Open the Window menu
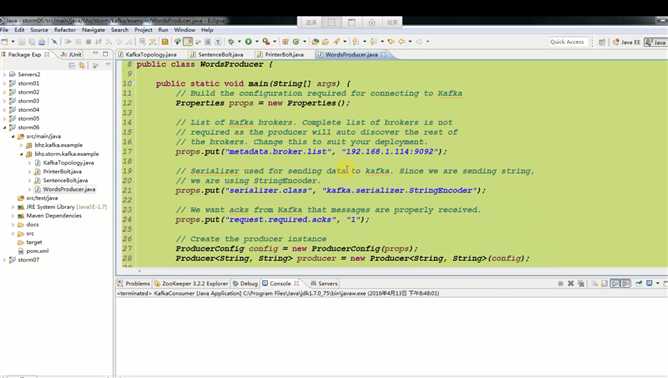 click(184, 30)
